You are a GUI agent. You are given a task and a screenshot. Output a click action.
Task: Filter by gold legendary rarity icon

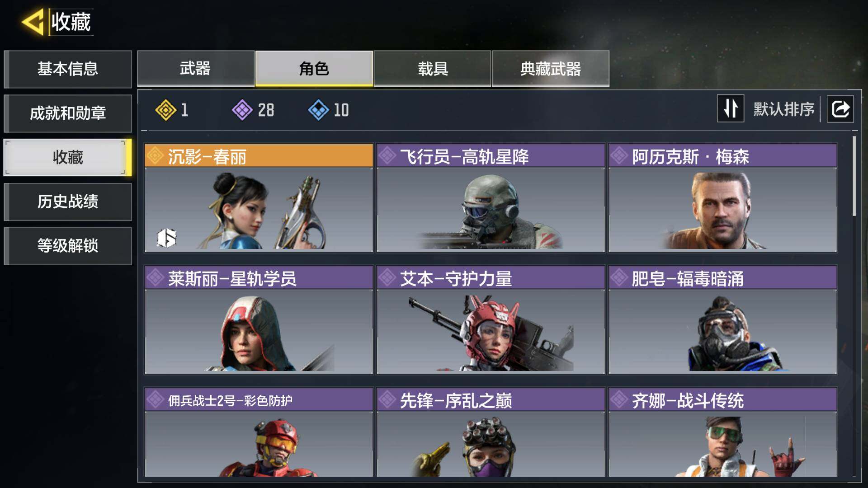point(166,110)
